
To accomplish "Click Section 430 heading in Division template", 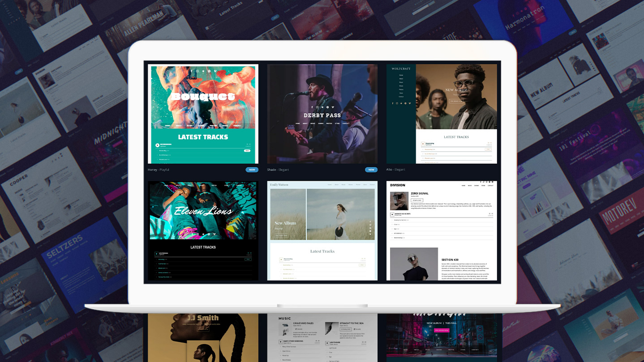I will click(x=450, y=260).
